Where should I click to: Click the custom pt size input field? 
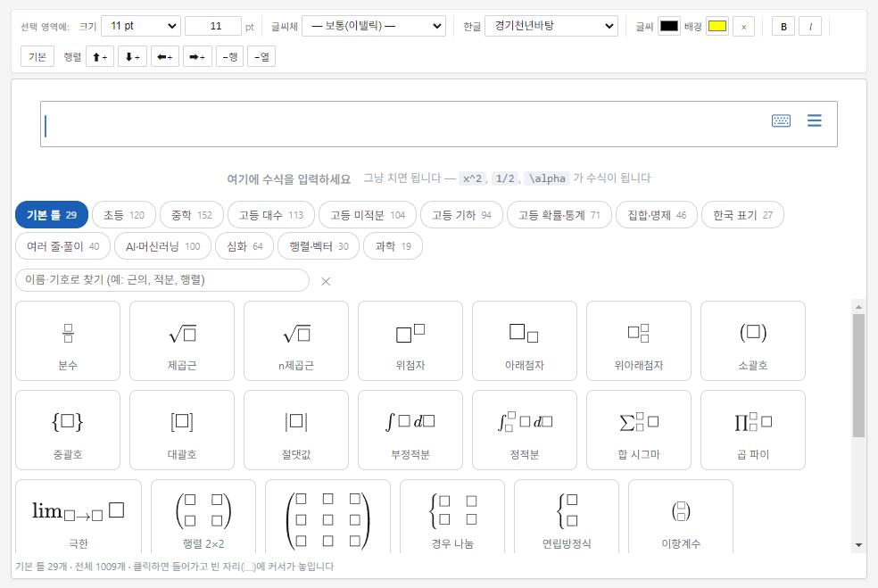click(x=213, y=26)
